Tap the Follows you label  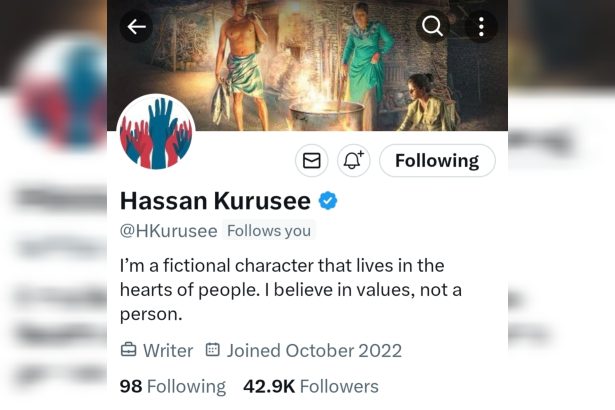click(x=269, y=231)
